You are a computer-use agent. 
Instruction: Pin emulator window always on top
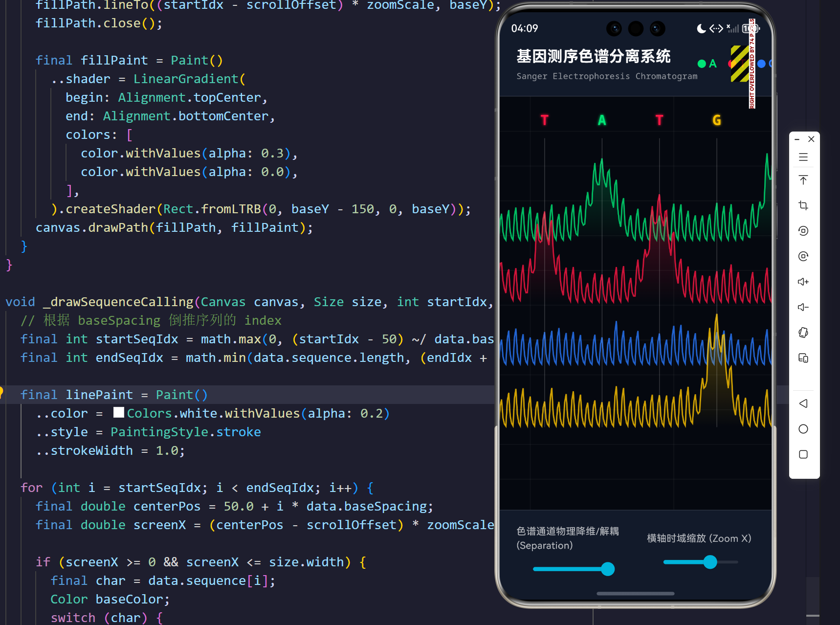(x=803, y=180)
